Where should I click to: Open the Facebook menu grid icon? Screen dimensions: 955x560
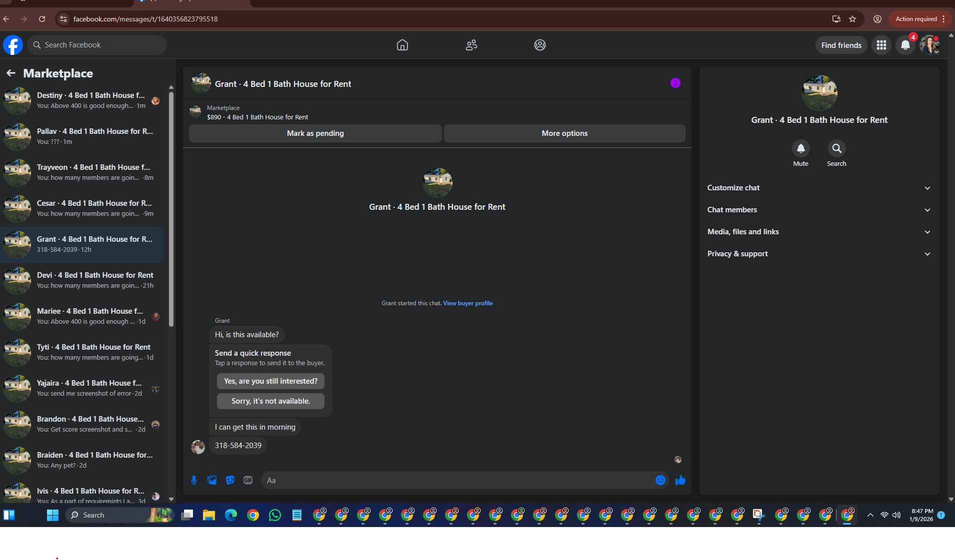click(881, 45)
